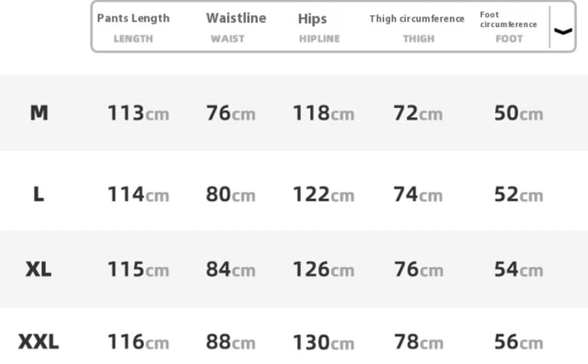
Task: Click the 116cm length value for XXL
Action: [x=139, y=342]
